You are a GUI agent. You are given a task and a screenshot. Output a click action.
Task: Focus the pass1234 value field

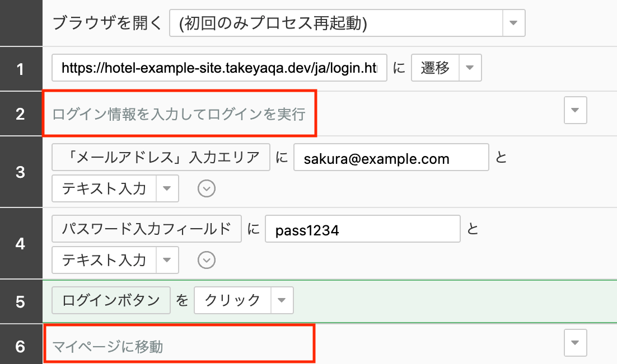point(363,230)
